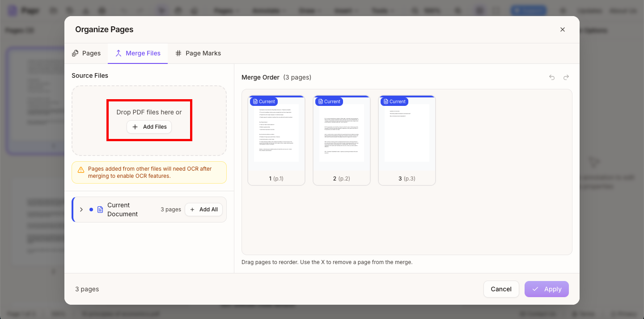This screenshot has width=644, height=319.
Task: Cancel the Organize Pages dialog
Action: tap(501, 289)
